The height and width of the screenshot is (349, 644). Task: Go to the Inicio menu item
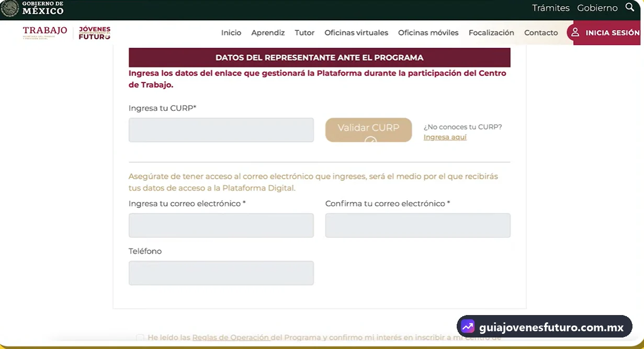coord(231,32)
